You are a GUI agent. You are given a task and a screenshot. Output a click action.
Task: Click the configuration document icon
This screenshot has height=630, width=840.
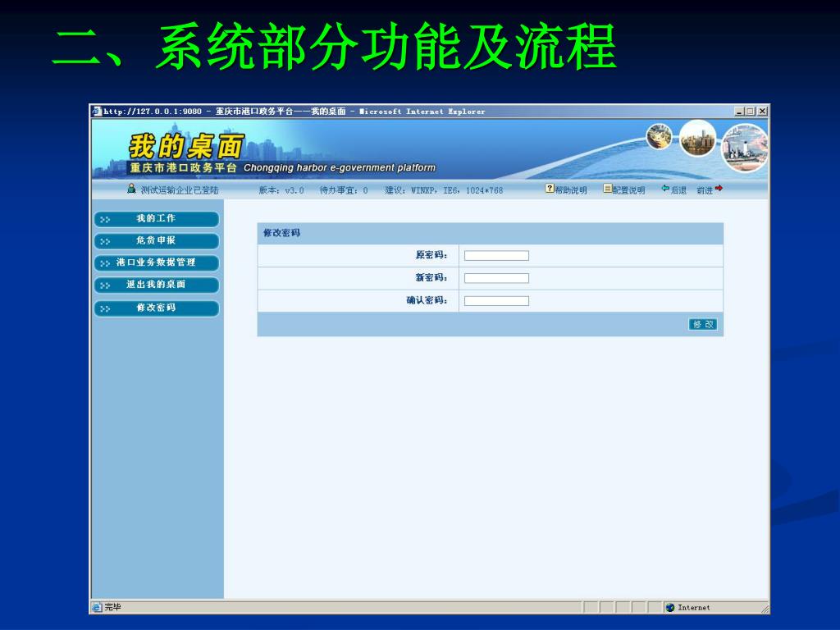click(x=608, y=188)
